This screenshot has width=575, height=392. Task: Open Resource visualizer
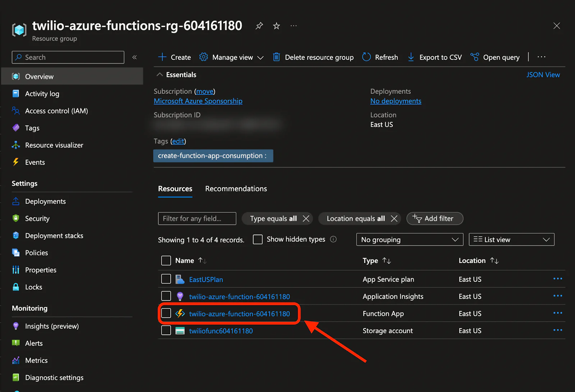click(x=54, y=145)
